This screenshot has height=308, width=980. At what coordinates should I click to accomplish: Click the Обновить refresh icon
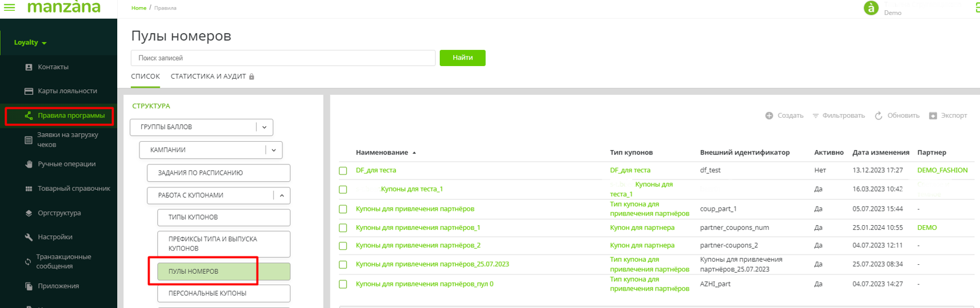[878, 115]
